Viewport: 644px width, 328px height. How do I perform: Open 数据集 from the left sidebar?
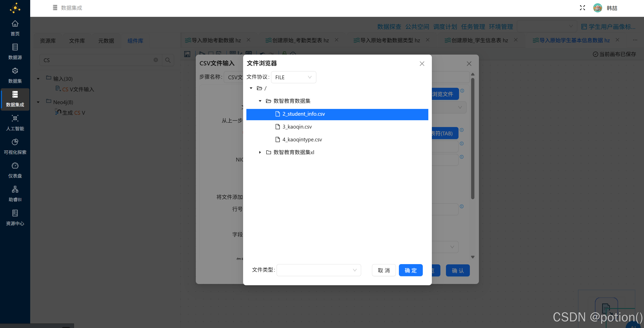click(15, 75)
